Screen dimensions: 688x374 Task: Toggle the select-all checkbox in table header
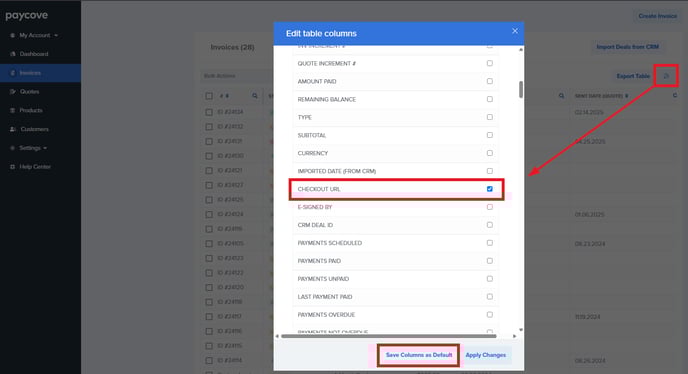[x=209, y=96]
